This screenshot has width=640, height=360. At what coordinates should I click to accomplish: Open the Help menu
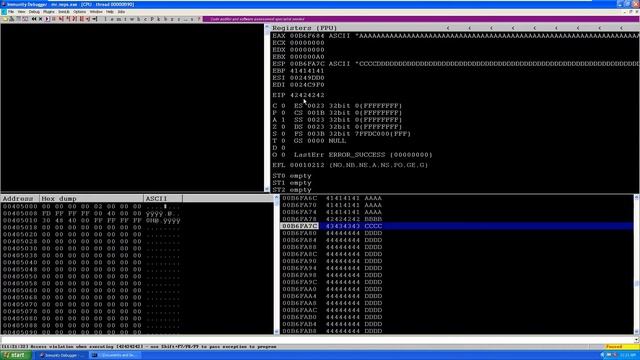click(110, 12)
